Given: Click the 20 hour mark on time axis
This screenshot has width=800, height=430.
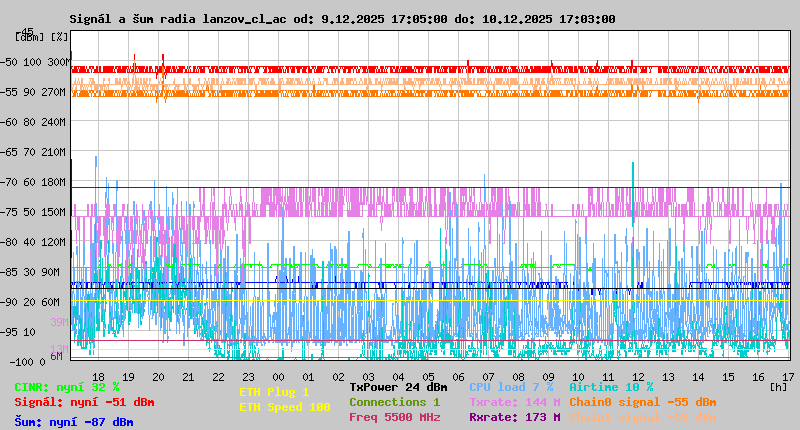Looking at the screenshot, I should pos(159,377).
